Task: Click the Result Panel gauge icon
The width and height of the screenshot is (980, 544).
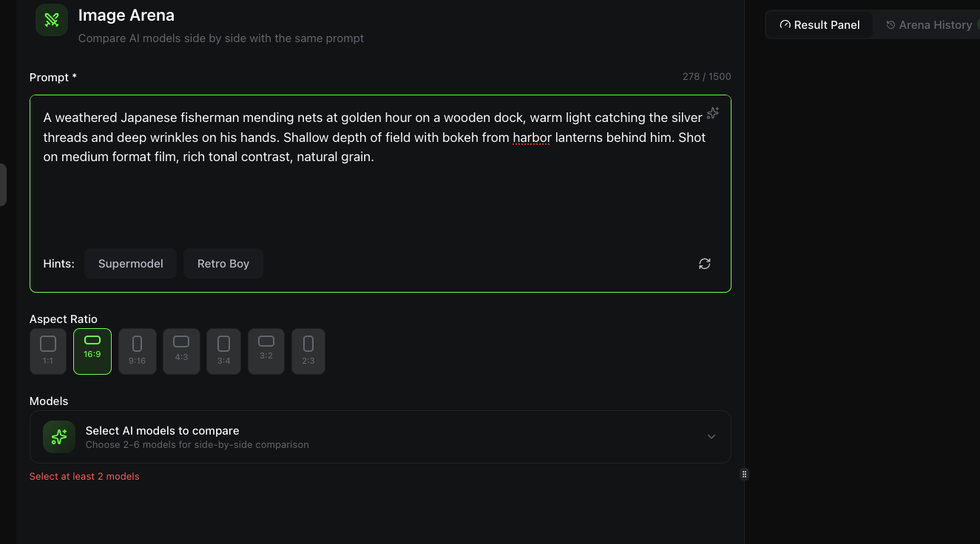Action: tap(785, 25)
